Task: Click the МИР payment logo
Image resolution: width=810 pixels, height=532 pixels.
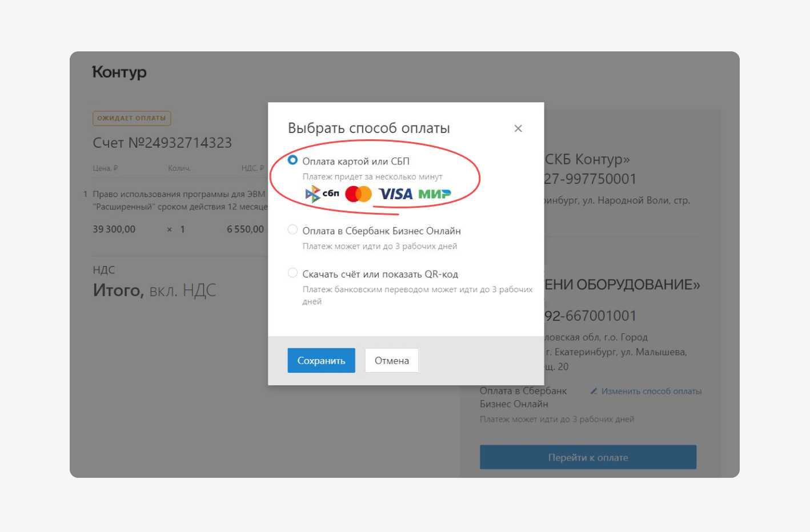Action: point(435,194)
